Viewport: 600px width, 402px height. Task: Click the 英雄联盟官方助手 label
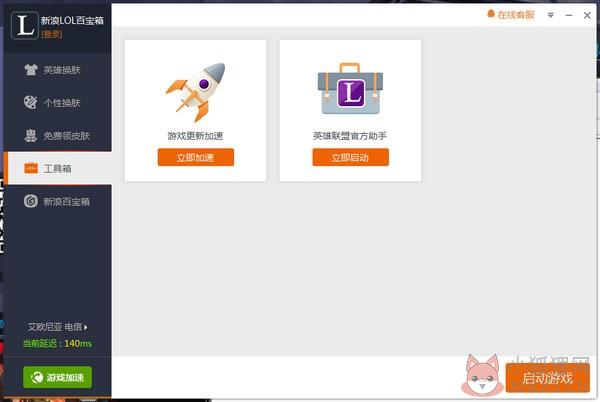(350, 136)
